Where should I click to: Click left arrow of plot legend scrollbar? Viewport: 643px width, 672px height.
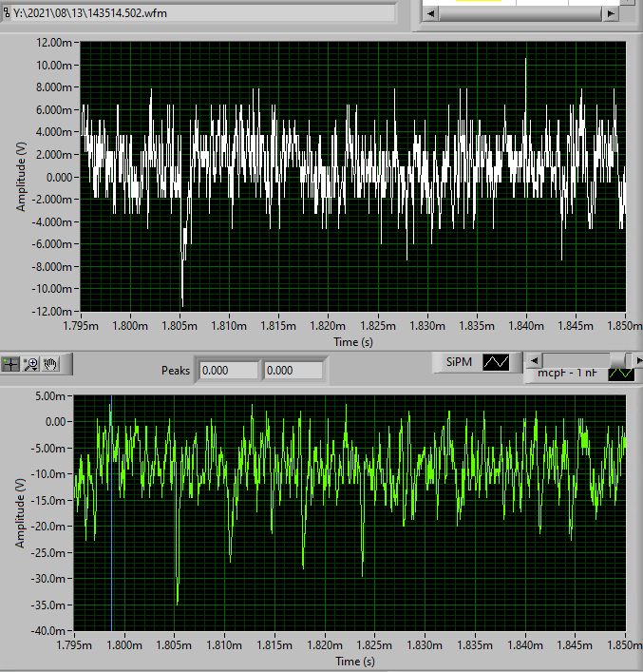536,361
